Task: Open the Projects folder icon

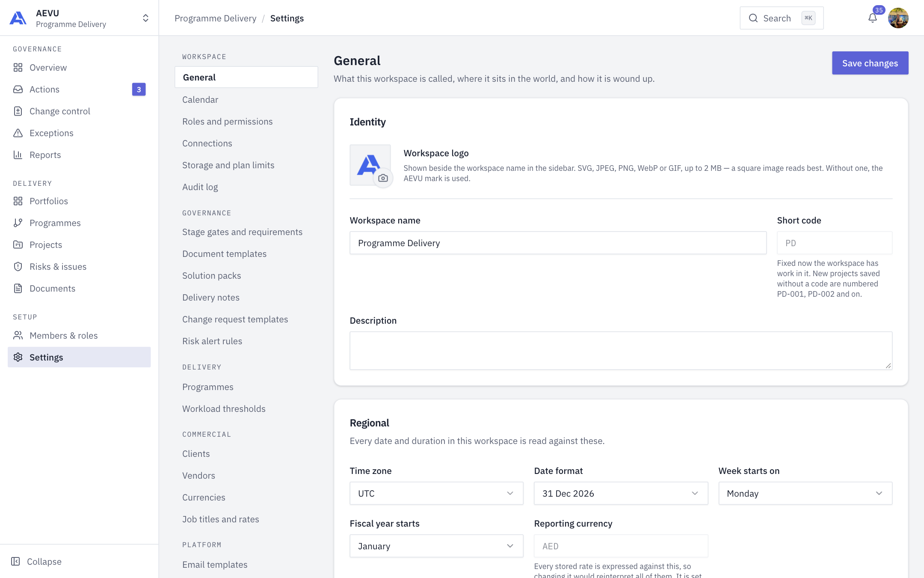Action: [x=18, y=245]
